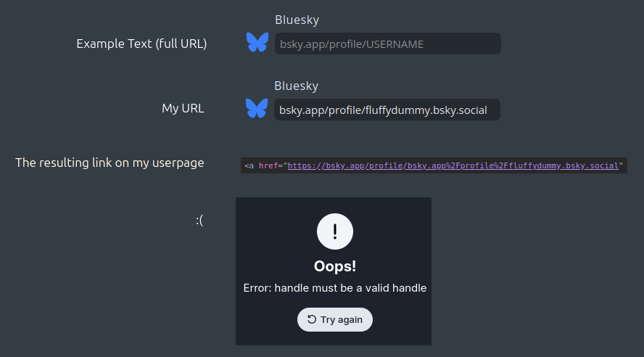Click the "Oops!" heading

click(334, 266)
